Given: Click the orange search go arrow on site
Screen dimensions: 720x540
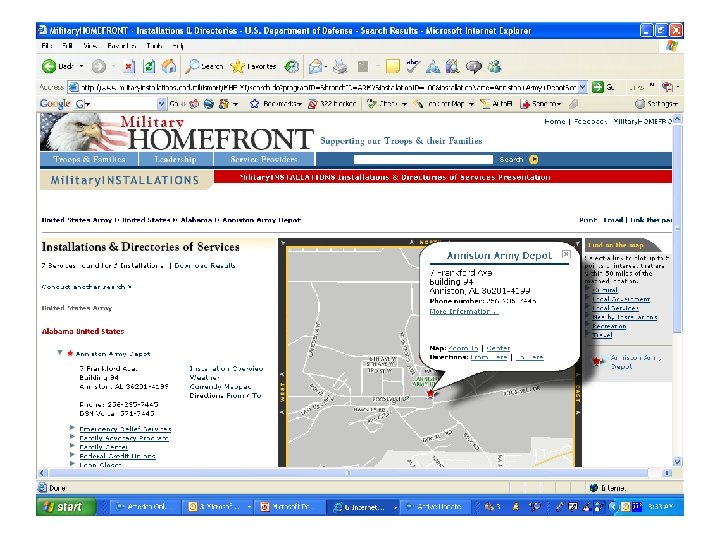Looking at the screenshot, I should (534, 159).
